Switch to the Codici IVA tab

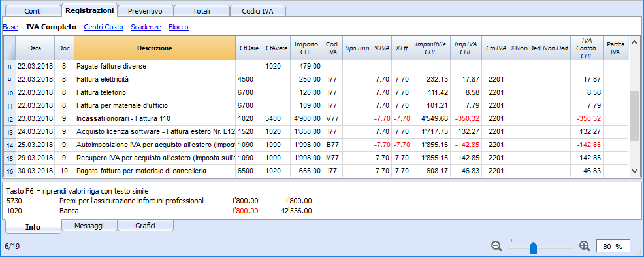coord(257,11)
